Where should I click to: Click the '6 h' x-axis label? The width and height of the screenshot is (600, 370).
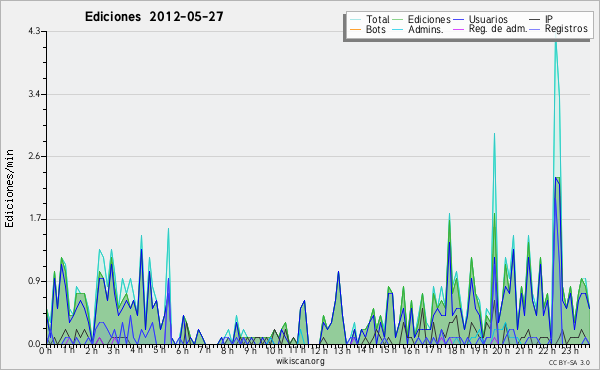click(182, 350)
